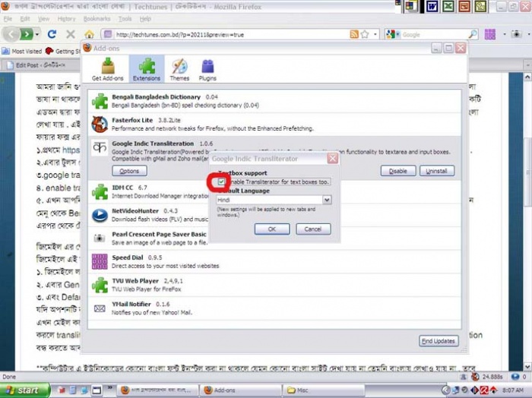The width and height of the screenshot is (532, 398).
Task: Click the Google search input box
Action: coord(434,34)
